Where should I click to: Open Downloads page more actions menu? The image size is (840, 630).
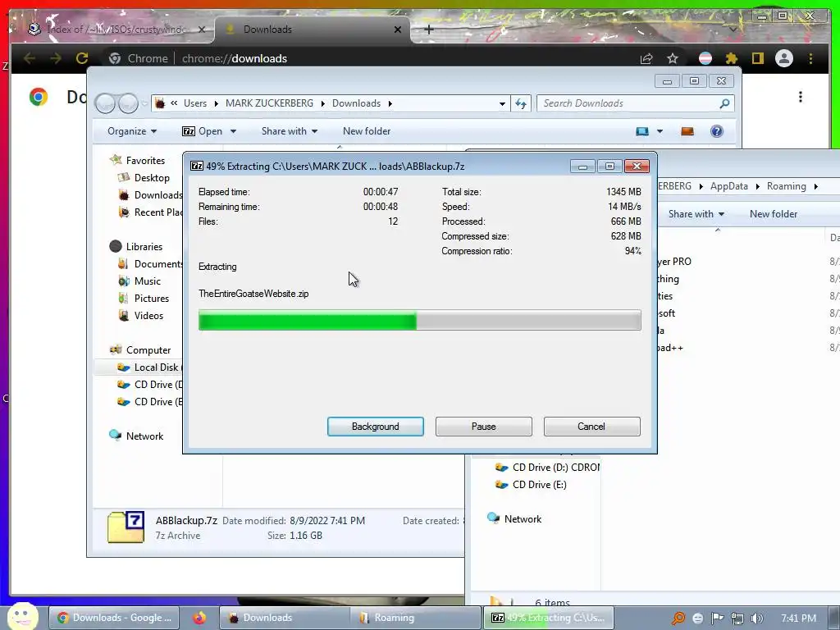point(801,97)
